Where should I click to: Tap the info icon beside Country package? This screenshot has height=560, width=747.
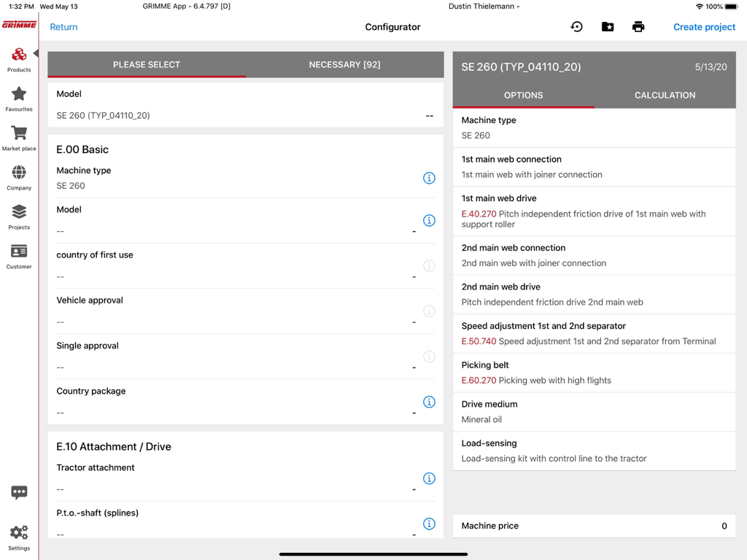429,402
